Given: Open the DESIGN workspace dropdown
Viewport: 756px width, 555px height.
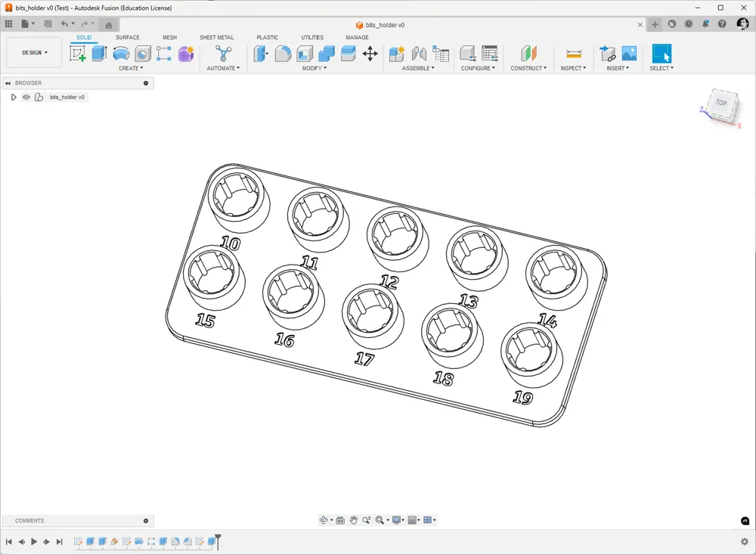Looking at the screenshot, I should tap(34, 53).
